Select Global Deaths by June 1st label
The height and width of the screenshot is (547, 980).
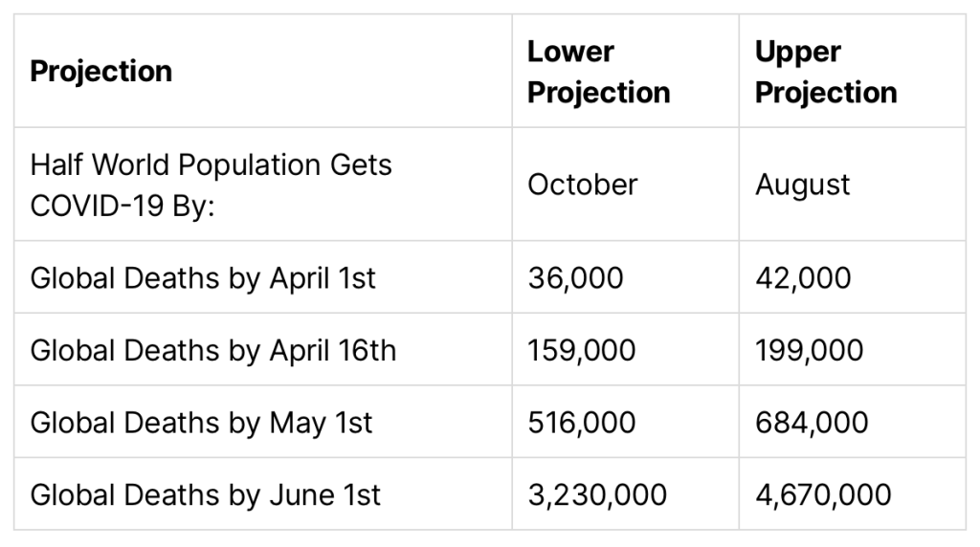tap(205, 495)
